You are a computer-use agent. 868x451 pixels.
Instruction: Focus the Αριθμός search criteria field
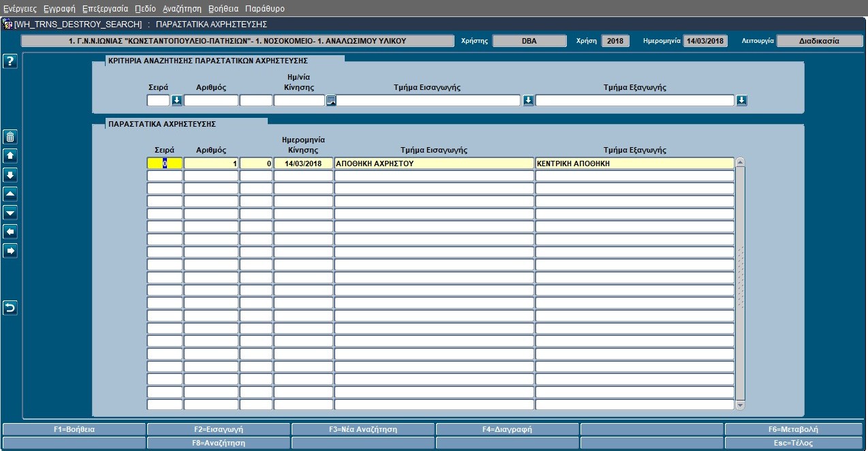coord(211,101)
